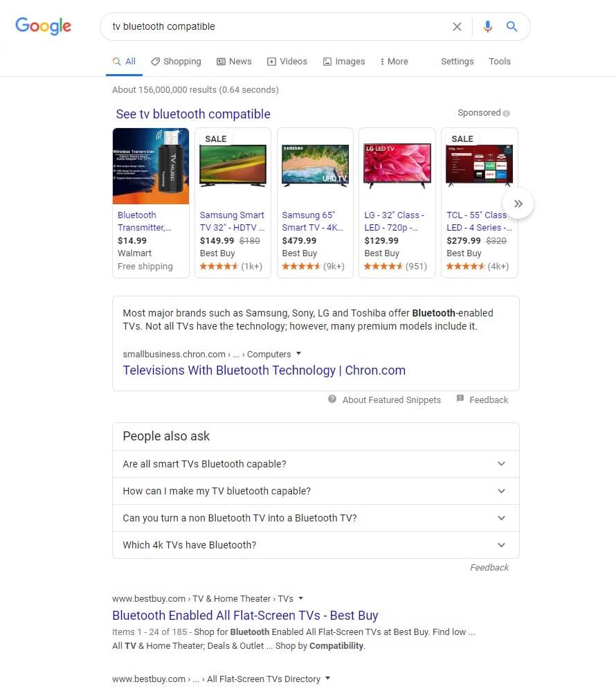Screen dimensions: 616x689
Task: Click the $14.99 price on transmitter card
Action: click(132, 241)
